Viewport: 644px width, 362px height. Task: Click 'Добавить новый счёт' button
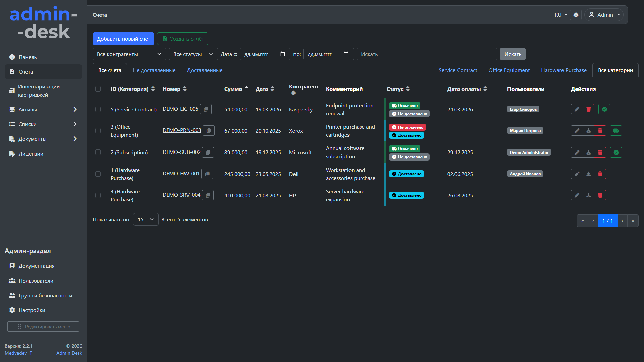pos(123,39)
